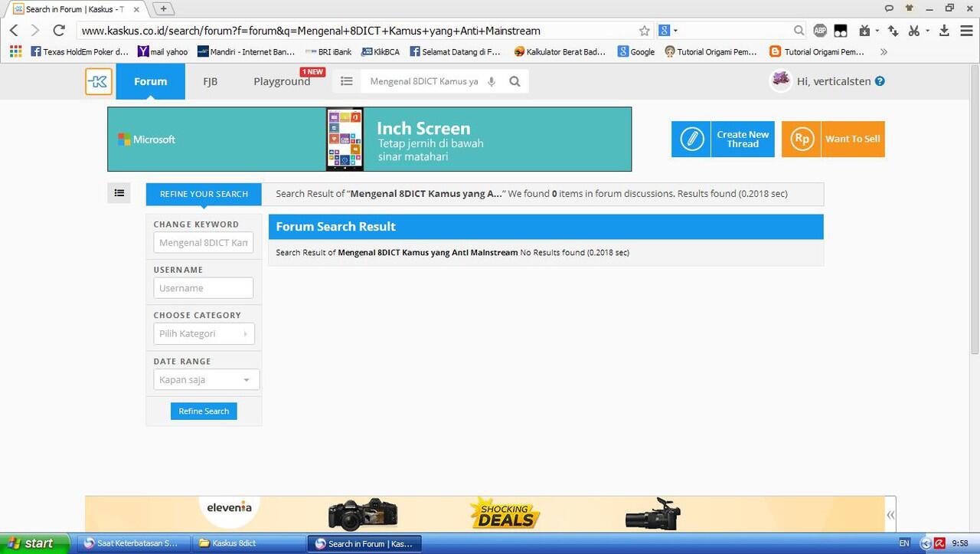Click the scissors screenshot tool icon
Viewport: 980px width, 554px height.
click(x=913, y=31)
